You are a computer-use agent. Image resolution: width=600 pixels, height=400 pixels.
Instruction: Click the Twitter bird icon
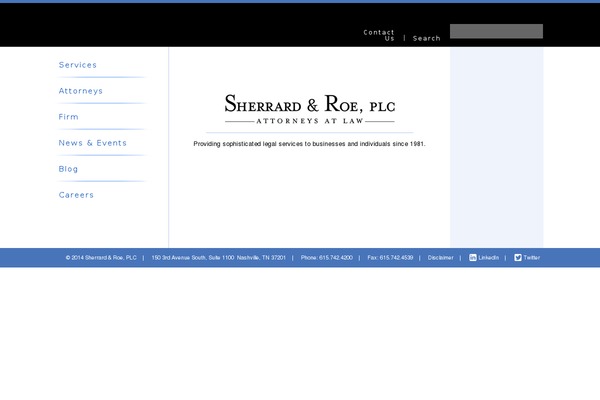(x=518, y=258)
